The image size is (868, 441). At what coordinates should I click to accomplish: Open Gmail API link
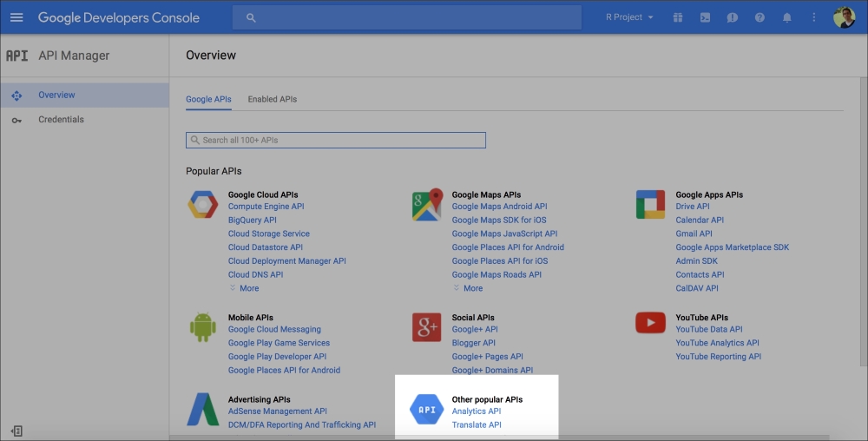click(694, 234)
